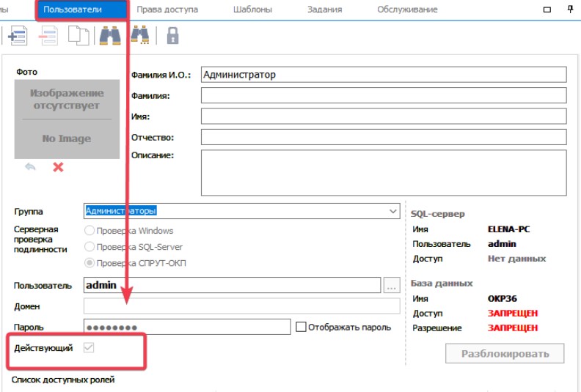Open user browse ellipsis button
The width and height of the screenshot is (581, 392).
click(391, 285)
